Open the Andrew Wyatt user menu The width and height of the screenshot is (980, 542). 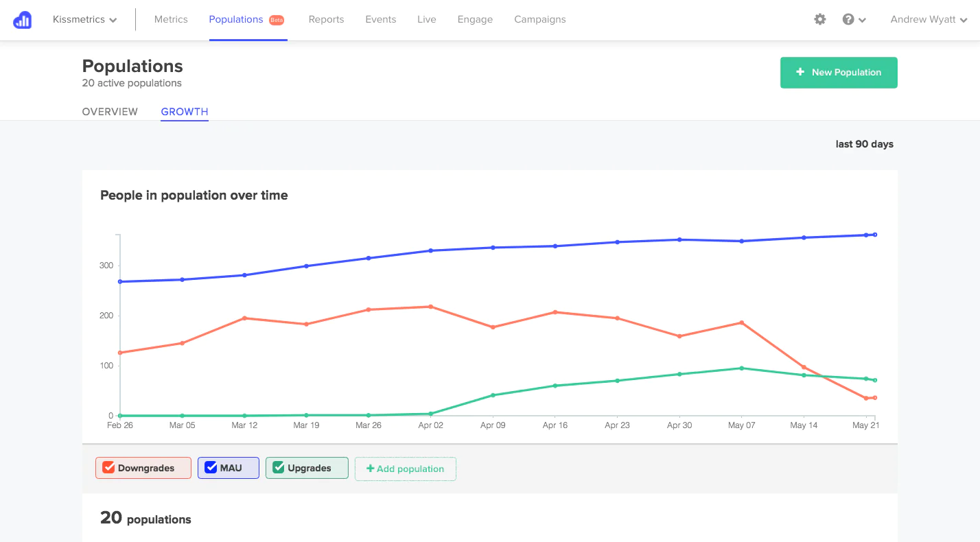click(929, 19)
